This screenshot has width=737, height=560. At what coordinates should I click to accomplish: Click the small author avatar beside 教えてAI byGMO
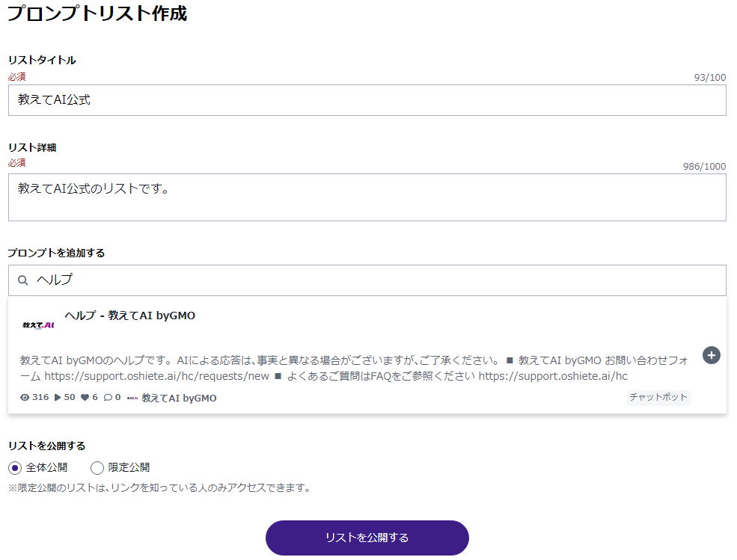132,398
